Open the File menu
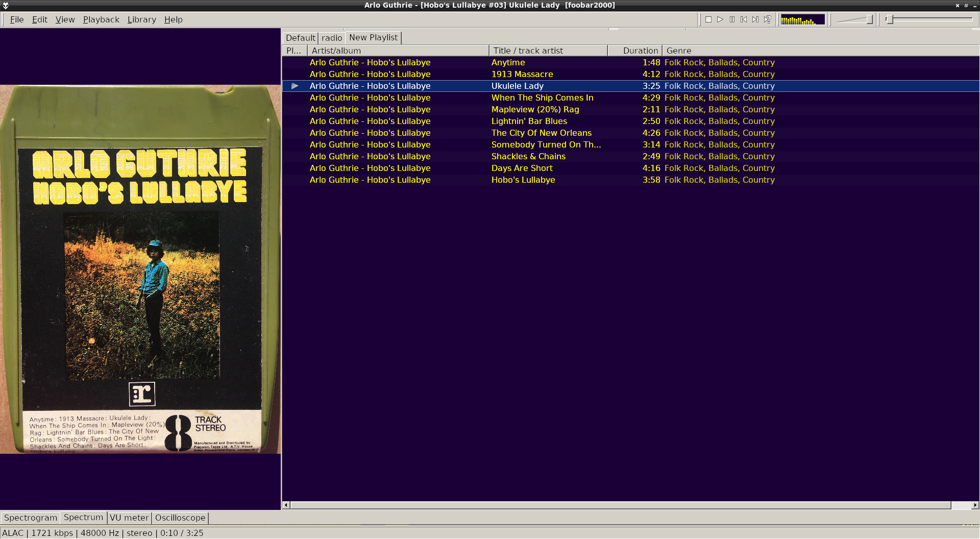This screenshot has height=539, width=980. coord(17,20)
